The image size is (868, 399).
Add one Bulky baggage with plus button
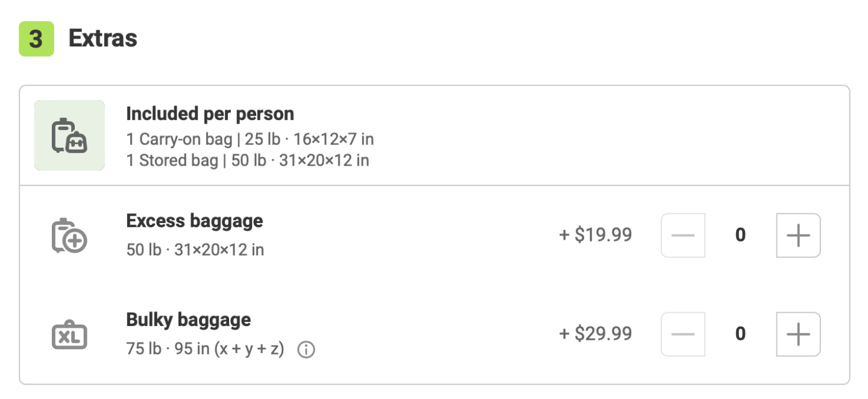coord(798,334)
